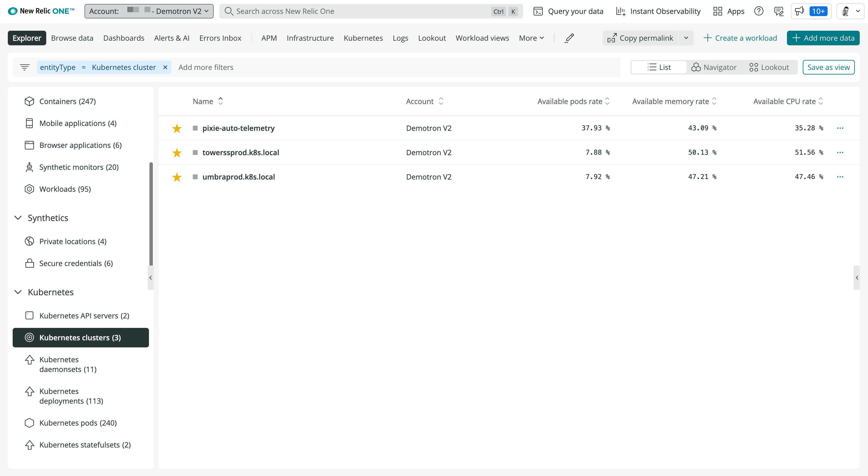
Task: Click Save as view button
Action: pyautogui.click(x=828, y=67)
